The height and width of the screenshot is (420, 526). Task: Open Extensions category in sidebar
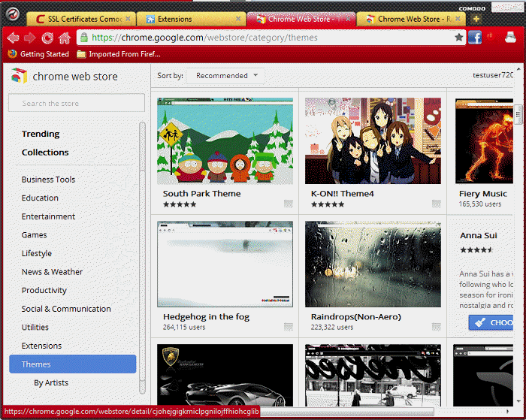pos(41,346)
